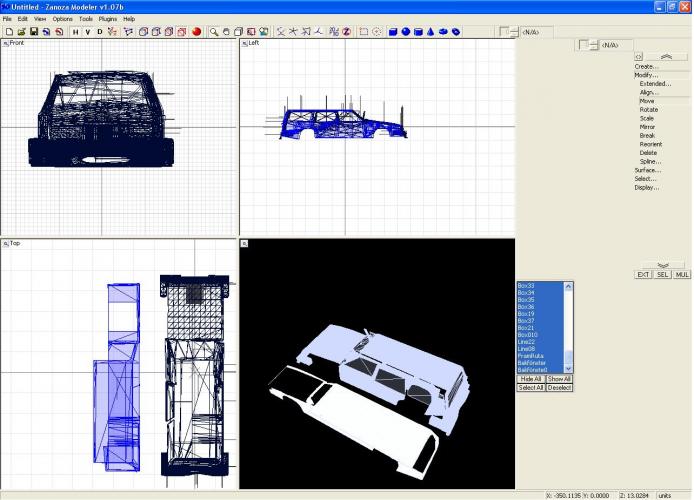This screenshot has height=500, width=694.
Task: Open the Plugins menu
Action: pyautogui.click(x=108, y=19)
